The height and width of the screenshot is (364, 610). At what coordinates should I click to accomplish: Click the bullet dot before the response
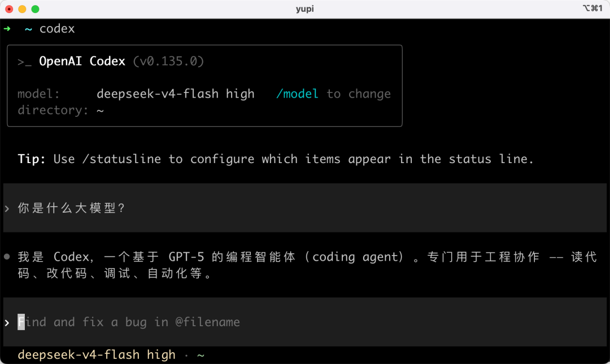tap(7, 257)
